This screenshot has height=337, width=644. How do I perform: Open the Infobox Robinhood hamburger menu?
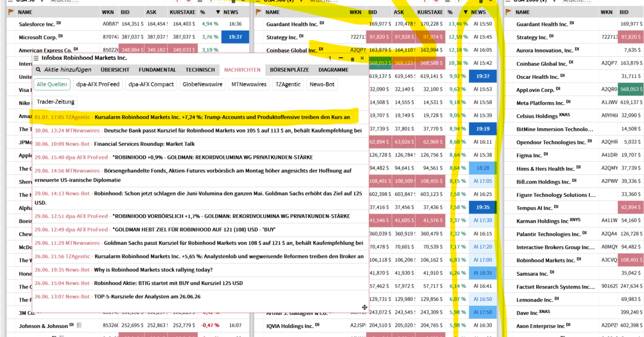pos(36,58)
